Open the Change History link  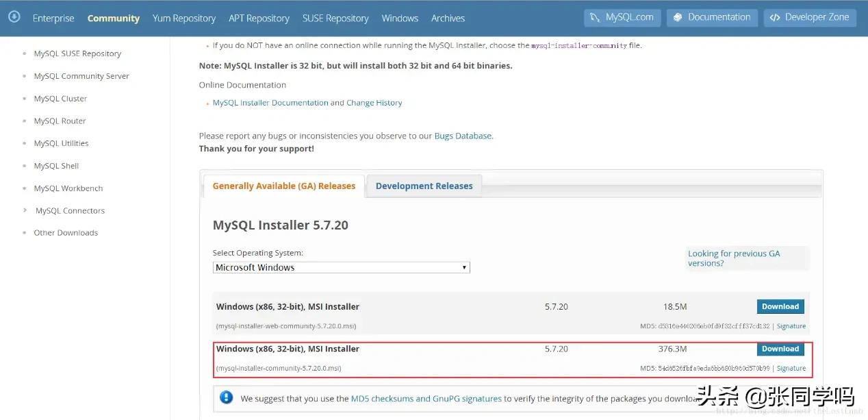tap(374, 103)
